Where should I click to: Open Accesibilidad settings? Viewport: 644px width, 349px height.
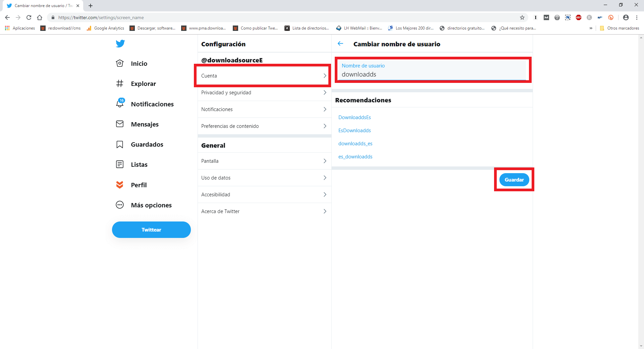coord(264,195)
